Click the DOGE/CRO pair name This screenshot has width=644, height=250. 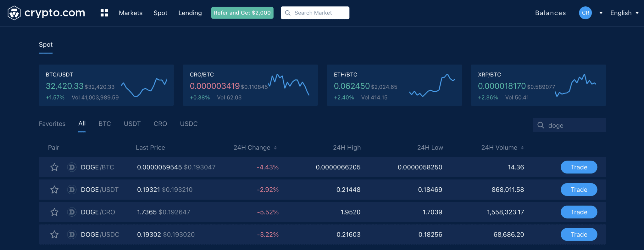click(98, 212)
